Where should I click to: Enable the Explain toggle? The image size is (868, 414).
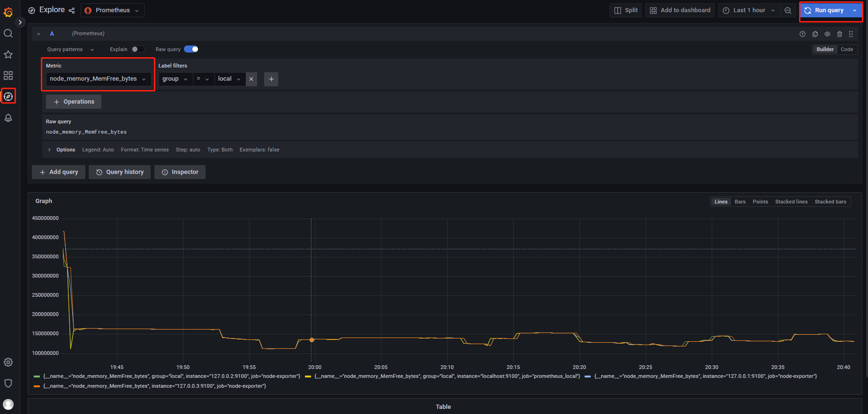tap(137, 49)
